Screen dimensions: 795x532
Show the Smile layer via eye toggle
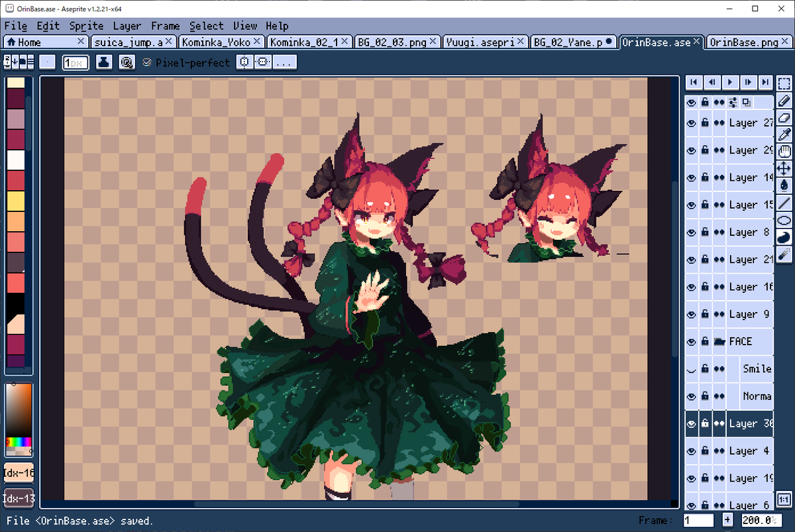692,369
